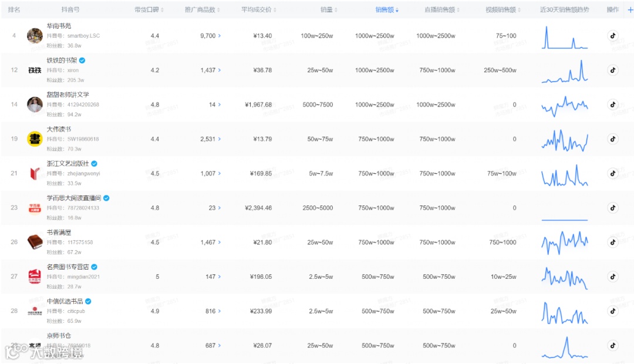The image size is (634, 364).
Task: Open 铁铁的书架 account name link
Action: [62, 60]
